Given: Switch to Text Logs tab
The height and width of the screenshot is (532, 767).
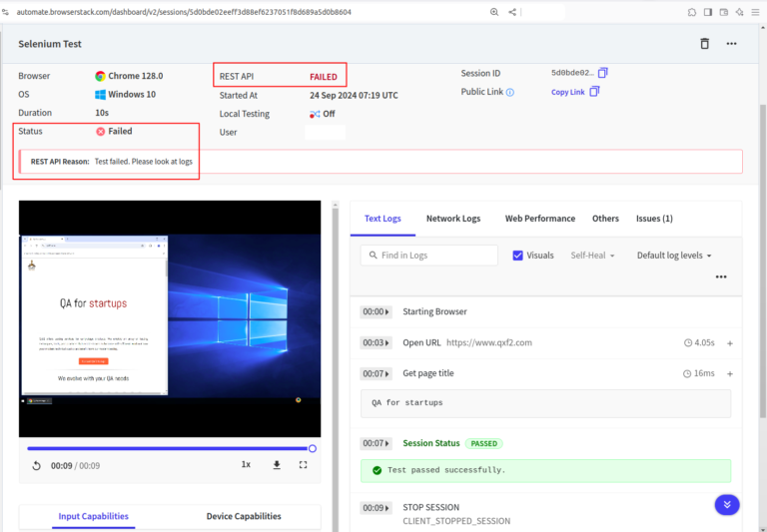Looking at the screenshot, I should point(383,219).
